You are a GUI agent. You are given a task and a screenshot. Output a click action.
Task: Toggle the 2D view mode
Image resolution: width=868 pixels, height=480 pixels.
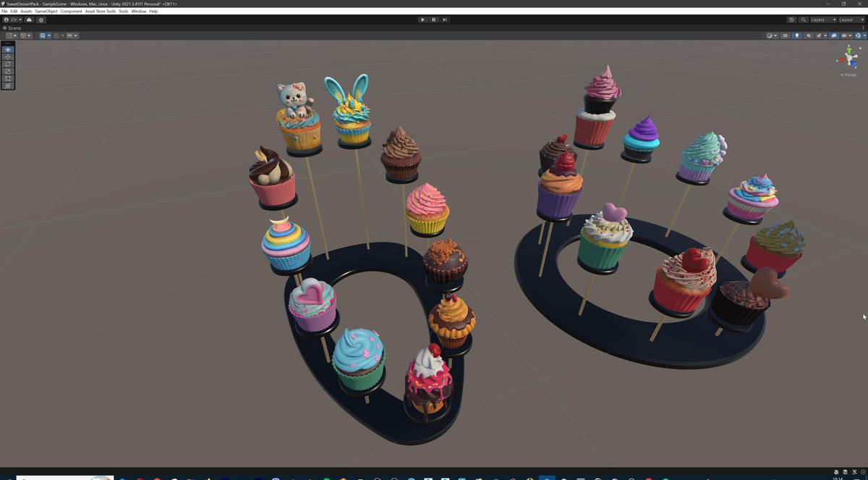[786, 35]
